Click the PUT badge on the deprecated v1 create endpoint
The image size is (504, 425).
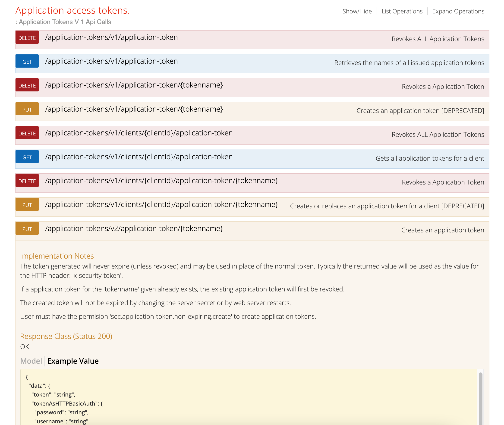27,109
